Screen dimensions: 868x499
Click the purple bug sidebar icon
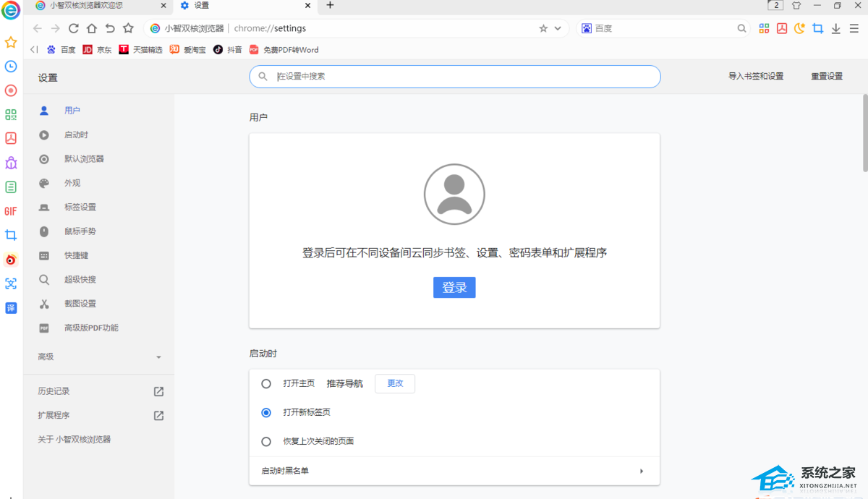[x=11, y=163]
